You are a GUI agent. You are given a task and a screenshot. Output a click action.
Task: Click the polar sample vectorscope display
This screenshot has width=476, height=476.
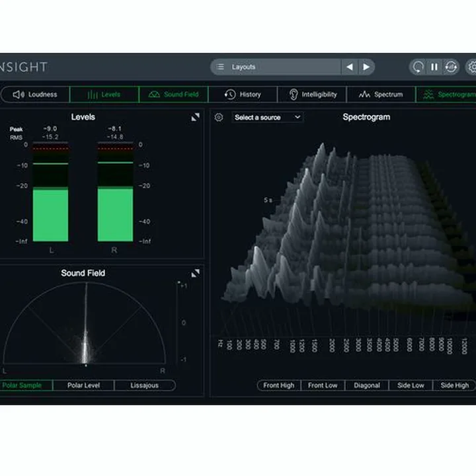(x=85, y=323)
